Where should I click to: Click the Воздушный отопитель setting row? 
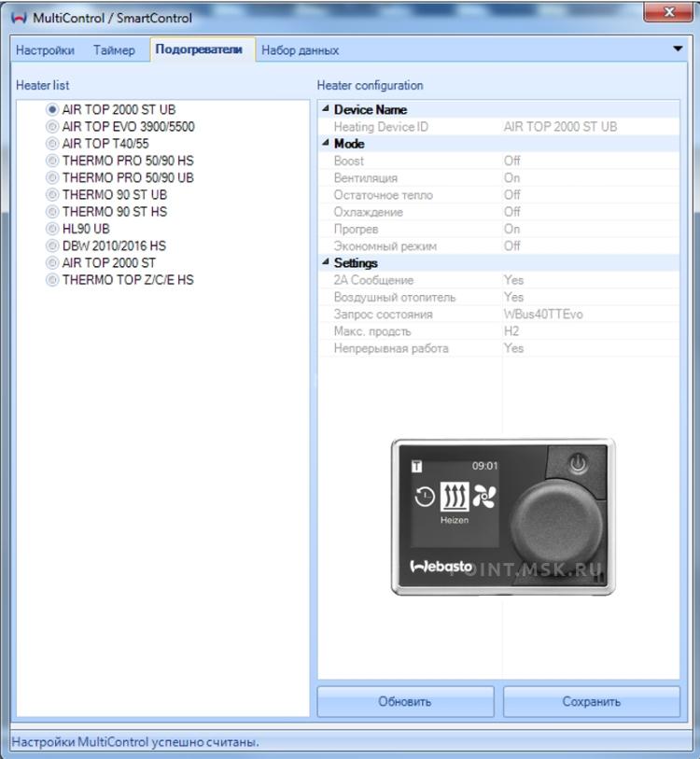498,297
